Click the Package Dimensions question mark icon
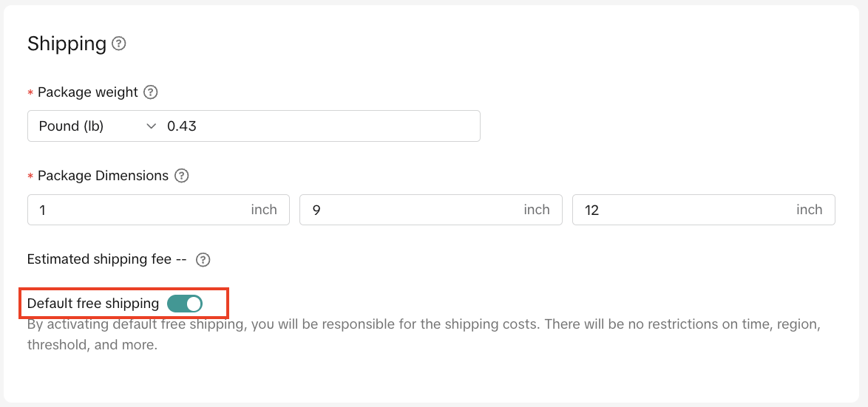 tap(181, 176)
